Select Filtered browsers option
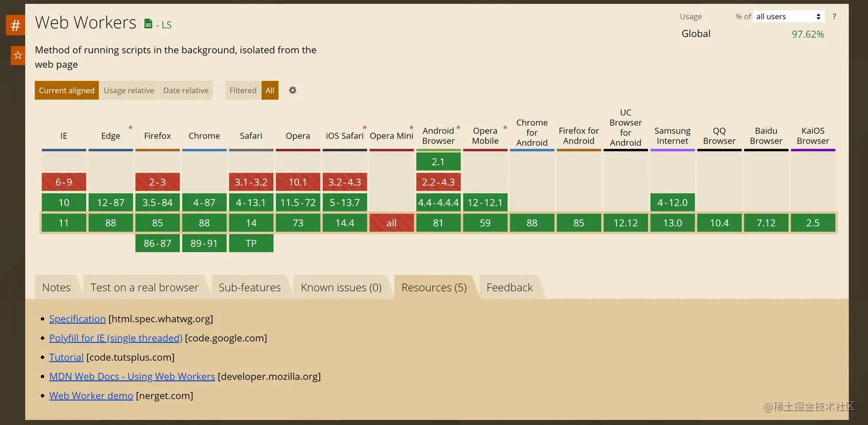 243,90
